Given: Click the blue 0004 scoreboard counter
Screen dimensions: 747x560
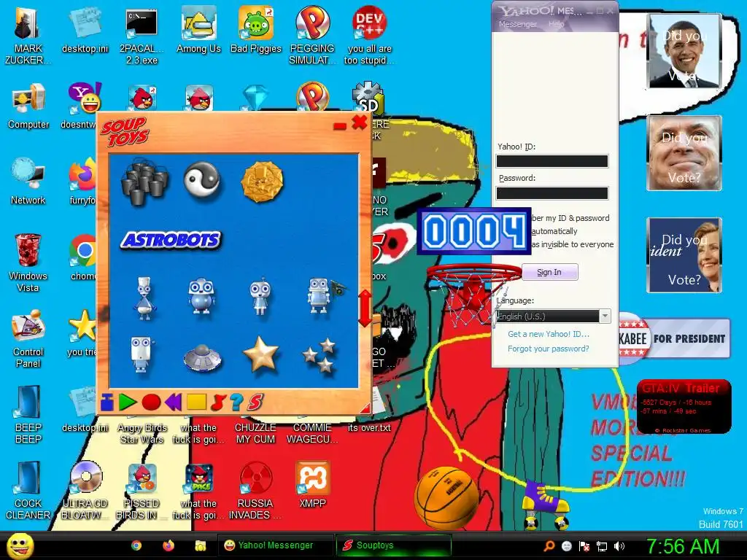Looking at the screenshot, I should pyautogui.click(x=474, y=231).
